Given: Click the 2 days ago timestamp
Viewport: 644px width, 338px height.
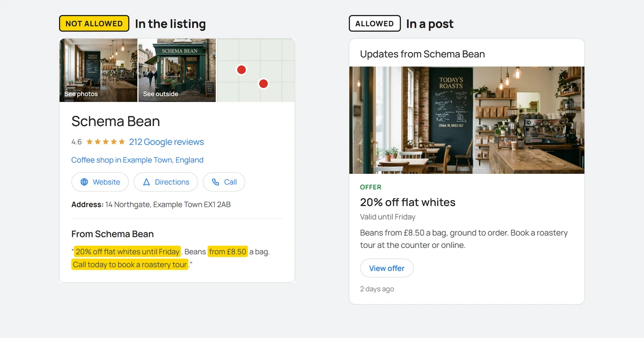Looking at the screenshot, I should (377, 289).
